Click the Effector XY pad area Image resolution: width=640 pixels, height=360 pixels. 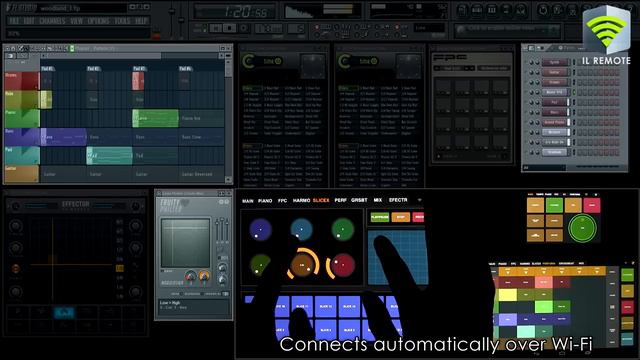coord(71,260)
